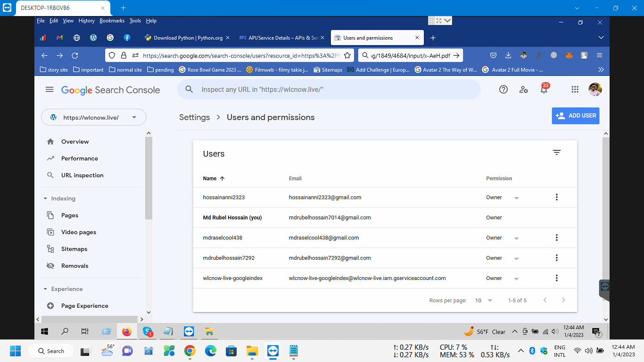644x362 pixels.
Task: Open more options for wlcnow-live-googleindex
Action: (x=557, y=278)
